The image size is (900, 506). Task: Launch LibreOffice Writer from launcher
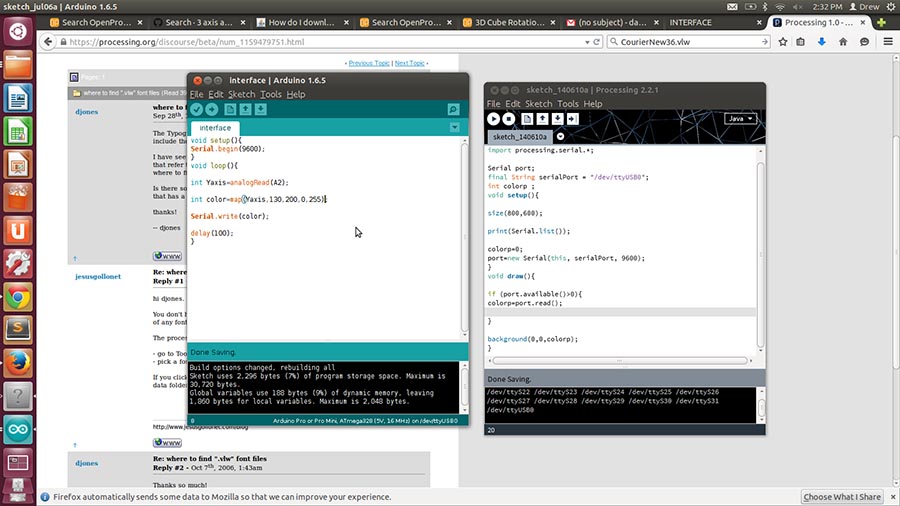18,98
